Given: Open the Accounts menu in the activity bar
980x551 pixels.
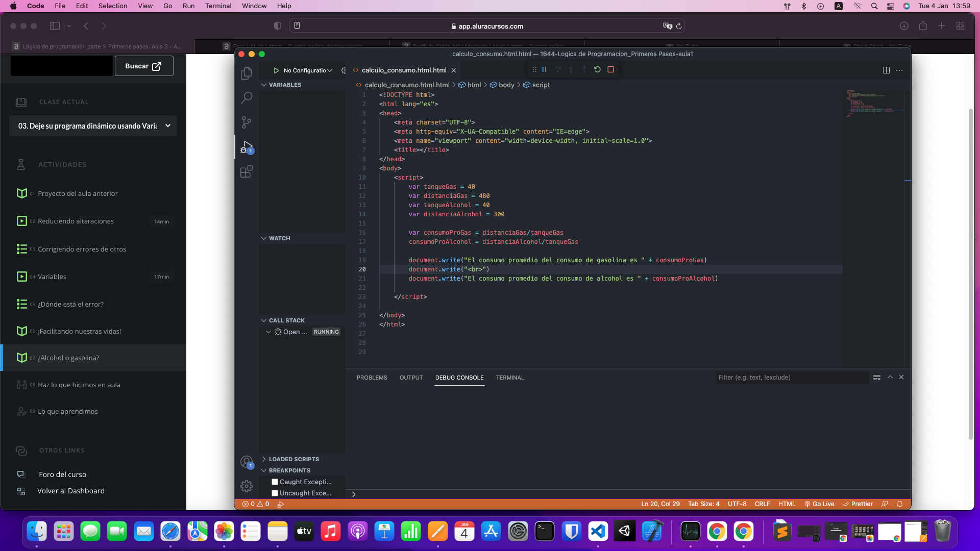Looking at the screenshot, I should tap(247, 462).
